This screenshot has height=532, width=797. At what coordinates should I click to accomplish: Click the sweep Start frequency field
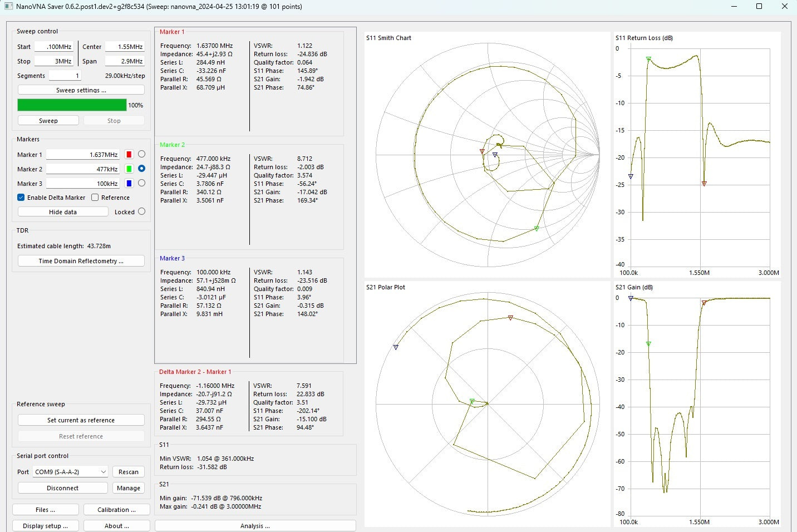[x=54, y=47]
